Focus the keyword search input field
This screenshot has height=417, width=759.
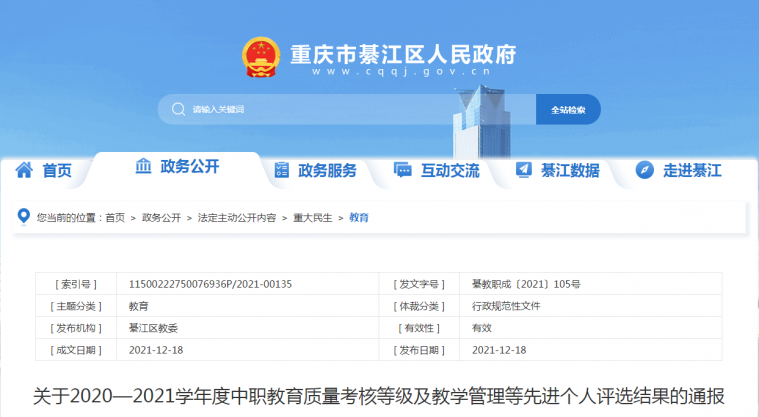tap(350, 109)
